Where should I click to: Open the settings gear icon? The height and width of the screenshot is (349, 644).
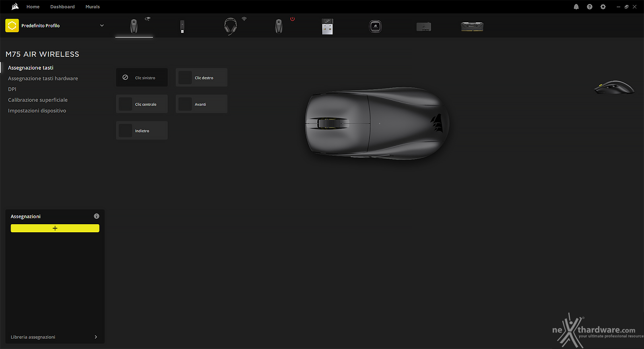603,7
